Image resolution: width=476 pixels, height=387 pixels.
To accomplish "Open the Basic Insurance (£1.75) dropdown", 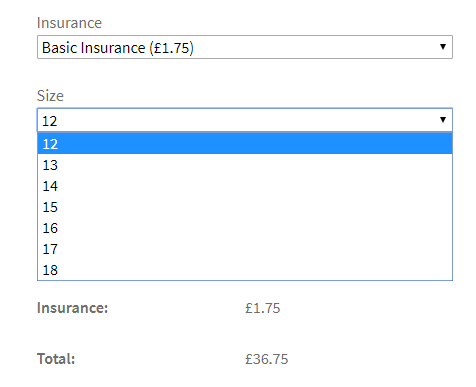I will click(245, 47).
